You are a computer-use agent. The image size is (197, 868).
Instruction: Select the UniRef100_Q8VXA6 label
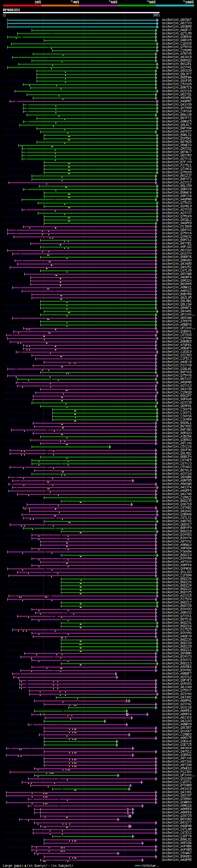coord(177,318)
